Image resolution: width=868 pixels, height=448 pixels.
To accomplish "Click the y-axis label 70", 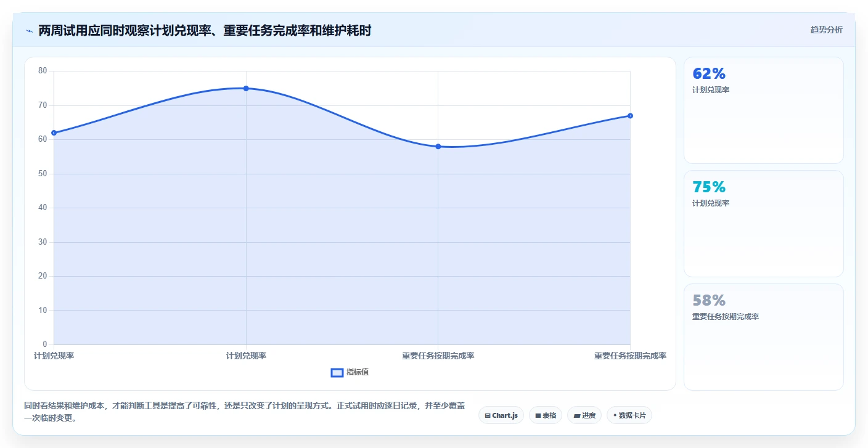I will click(43, 105).
